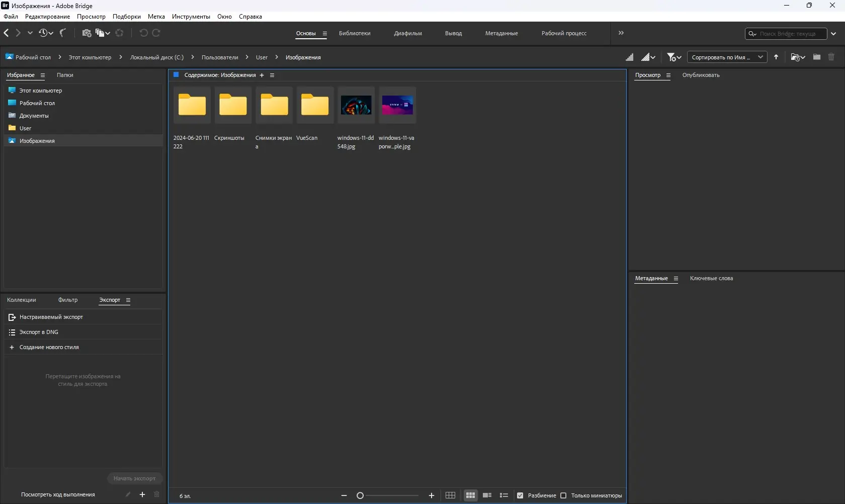Create a new folder using the folder icon
845x504 pixels.
pos(816,57)
